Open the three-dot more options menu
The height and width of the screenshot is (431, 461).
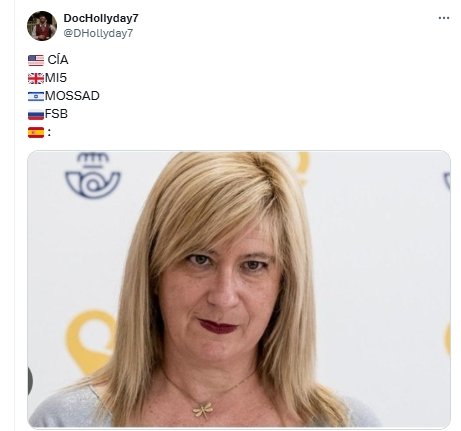(444, 18)
